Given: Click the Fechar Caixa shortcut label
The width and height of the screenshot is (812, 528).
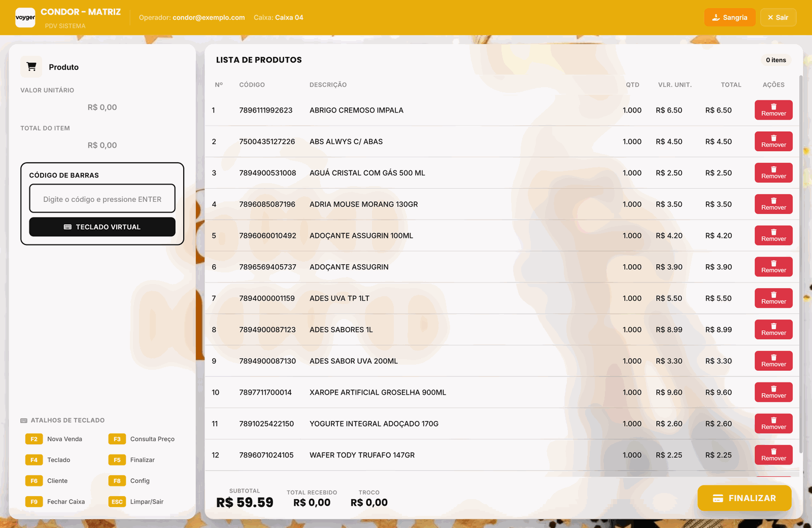Looking at the screenshot, I should pos(66,502).
